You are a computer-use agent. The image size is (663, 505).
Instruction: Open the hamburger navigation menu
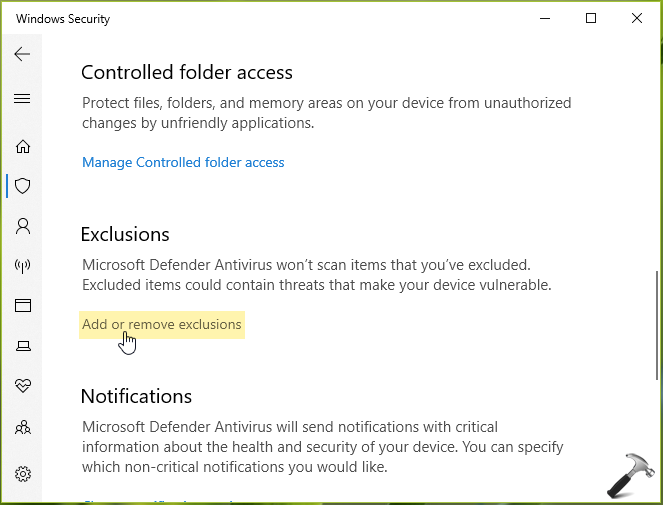tap(22, 99)
